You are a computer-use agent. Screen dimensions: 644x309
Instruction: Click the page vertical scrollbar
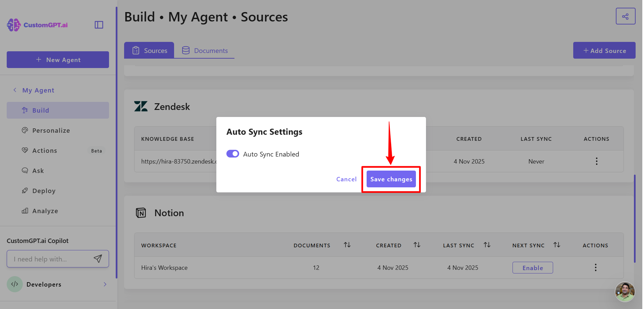point(635,219)
